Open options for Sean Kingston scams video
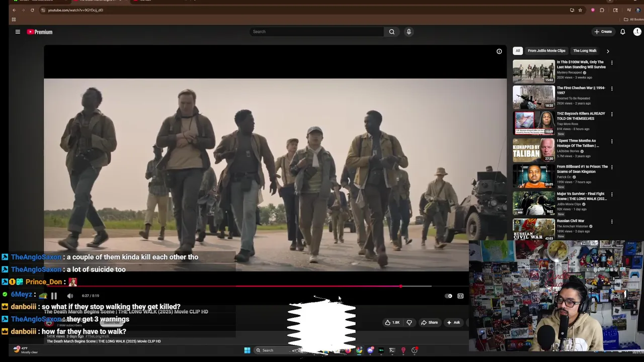 [x=612, y=167]
